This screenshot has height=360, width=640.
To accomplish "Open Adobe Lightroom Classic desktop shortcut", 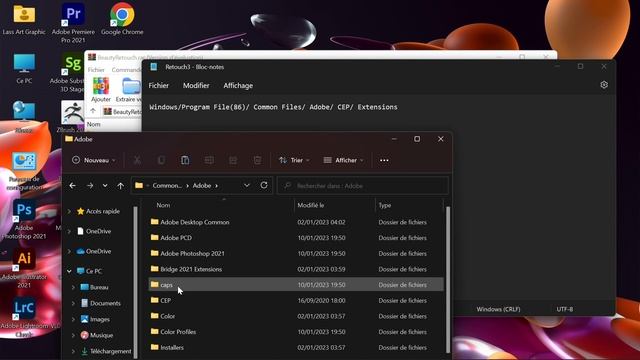I will click(24, 318).
